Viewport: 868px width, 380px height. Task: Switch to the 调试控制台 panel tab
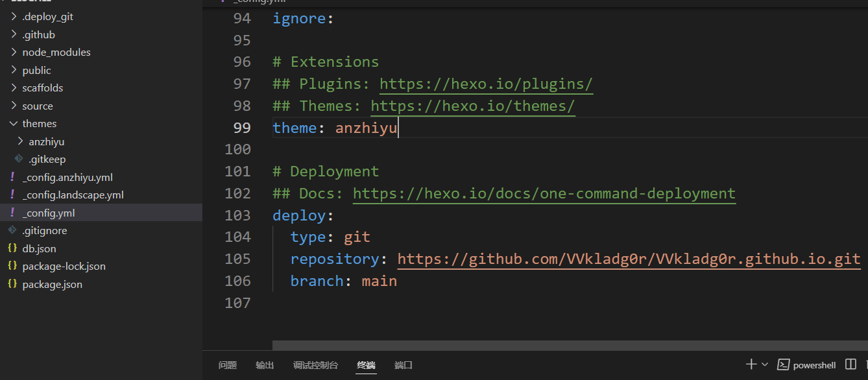click(x=315, y=365)
